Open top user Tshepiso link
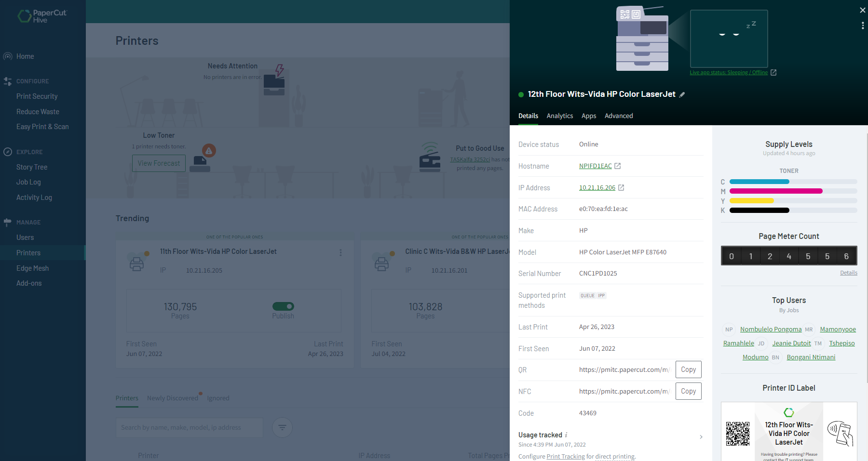 841,343
